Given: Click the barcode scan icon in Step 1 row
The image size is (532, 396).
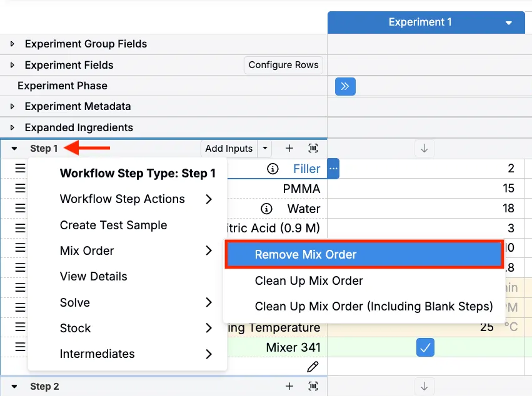Looking at the screenshot, I should 313,149.
